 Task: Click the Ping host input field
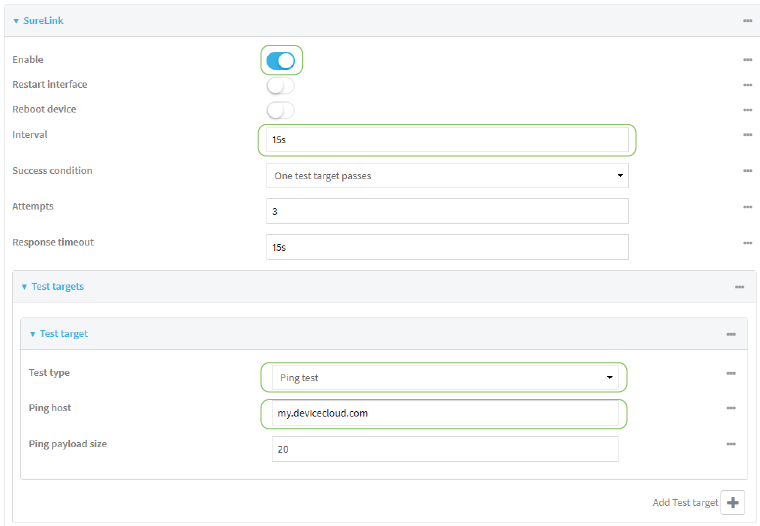(x=445, y=413)
